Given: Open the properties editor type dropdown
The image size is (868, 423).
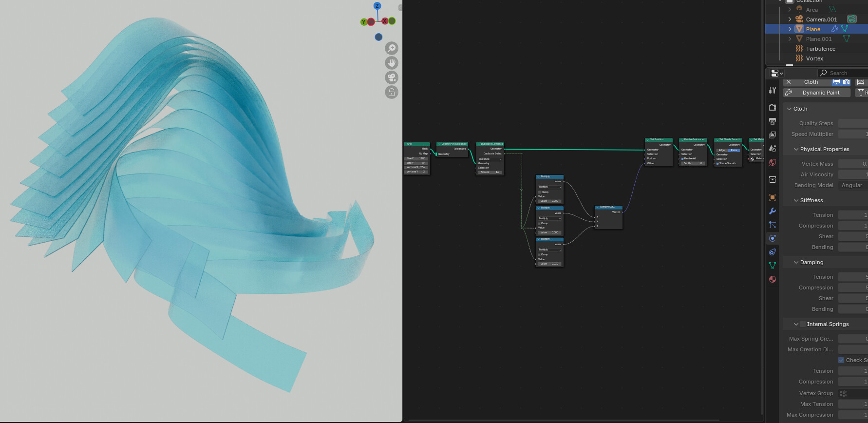Looking at the screenshot, I should point(777,73).
